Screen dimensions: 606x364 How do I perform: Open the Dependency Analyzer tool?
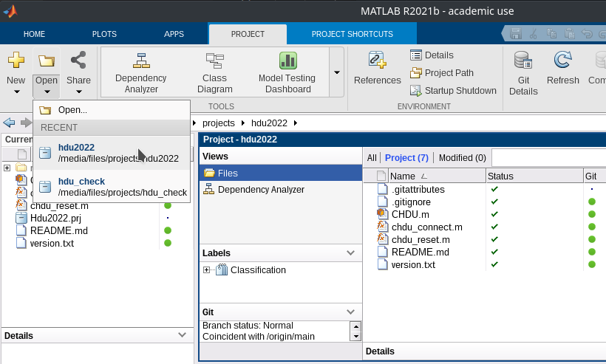(140, 72)
